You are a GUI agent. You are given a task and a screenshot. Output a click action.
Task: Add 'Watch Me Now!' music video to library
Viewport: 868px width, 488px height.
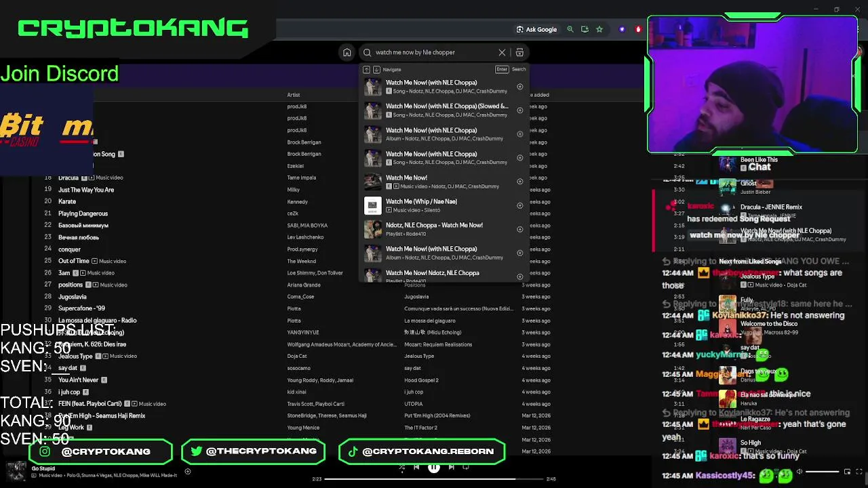520,182
